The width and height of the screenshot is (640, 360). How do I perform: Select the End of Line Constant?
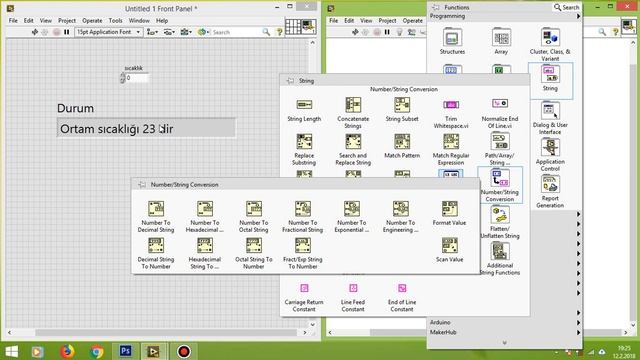(402, 298)
